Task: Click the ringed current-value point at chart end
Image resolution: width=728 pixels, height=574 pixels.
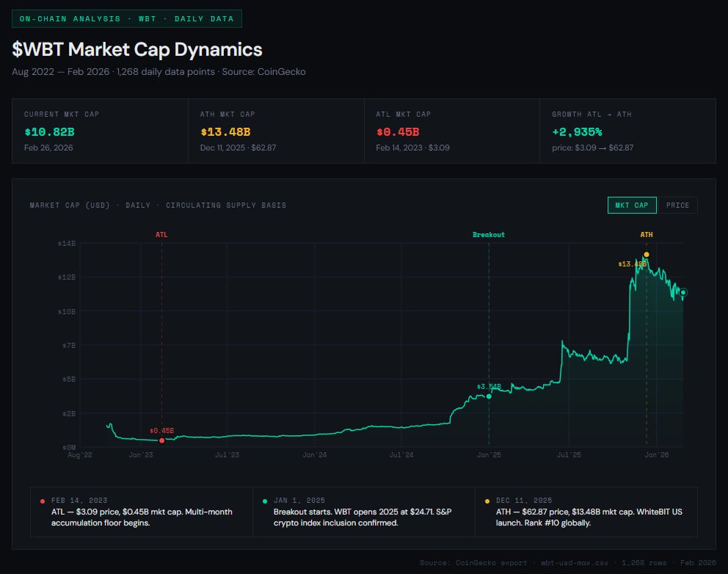Action: [683, 293]
